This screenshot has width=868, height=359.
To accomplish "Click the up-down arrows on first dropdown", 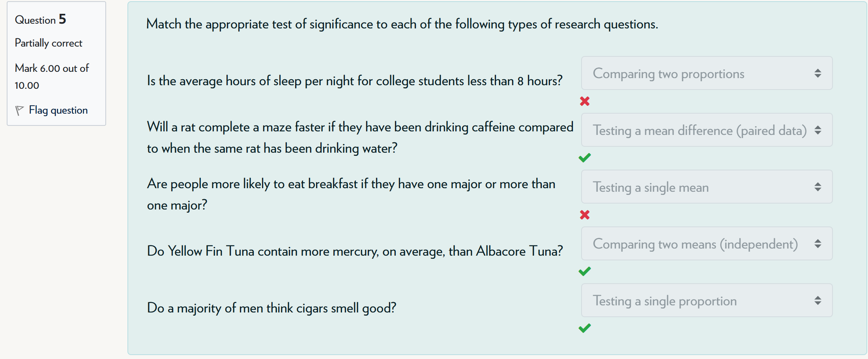I will [x=817, y=73].
